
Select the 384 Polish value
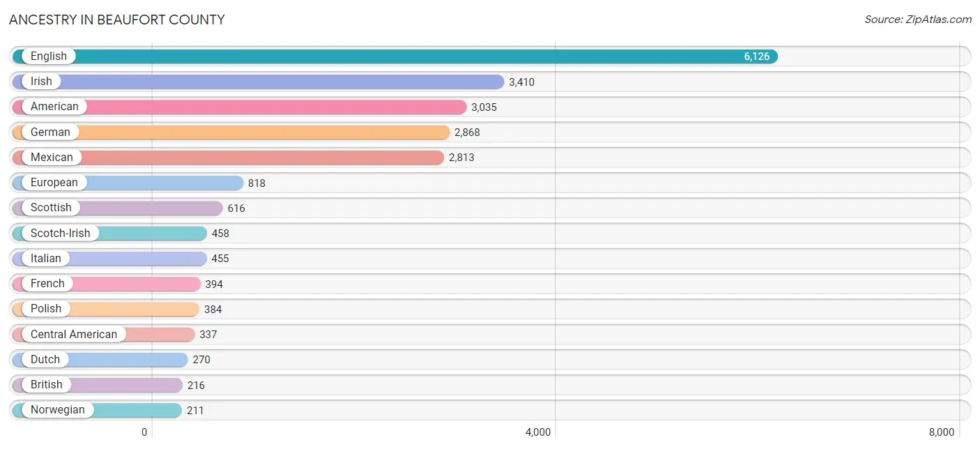coord(213,310)
